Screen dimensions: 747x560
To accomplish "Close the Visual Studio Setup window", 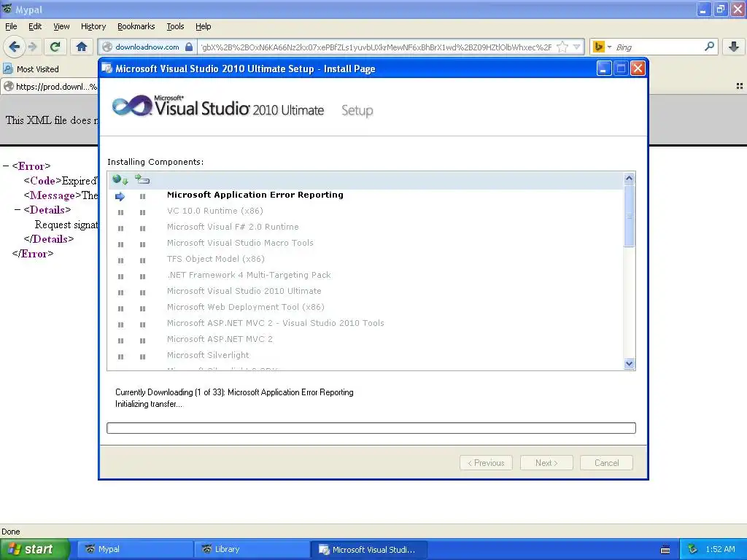I will pyautogui.click(x=638, y=69).
